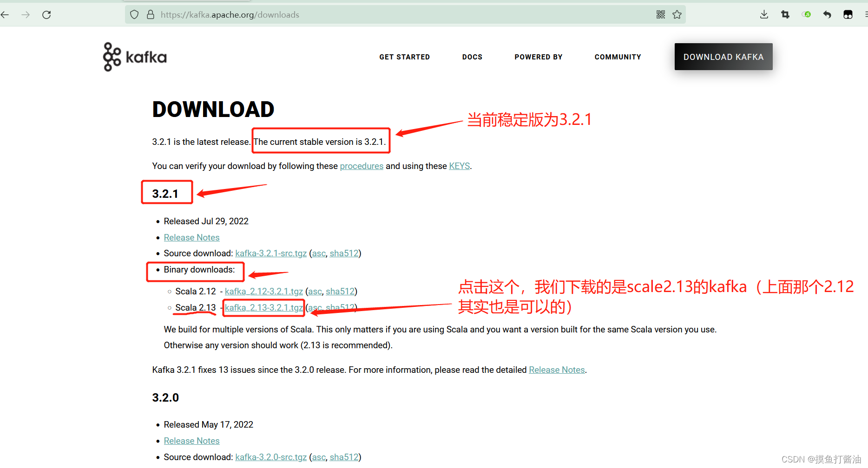This screenshot has height=468, width=868.
Task: Click the undo arrow toolbar icon
Action: (827, 15)
